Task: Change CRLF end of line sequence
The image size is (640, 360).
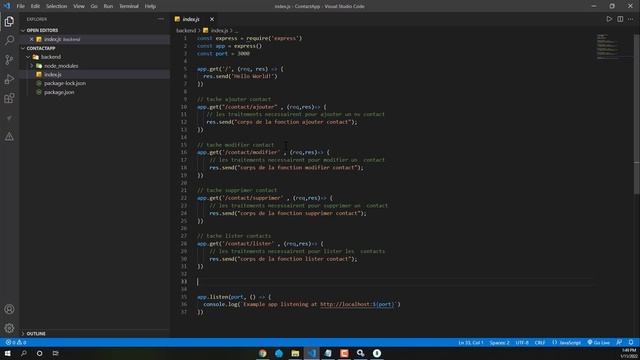Action: pos(540,342)
